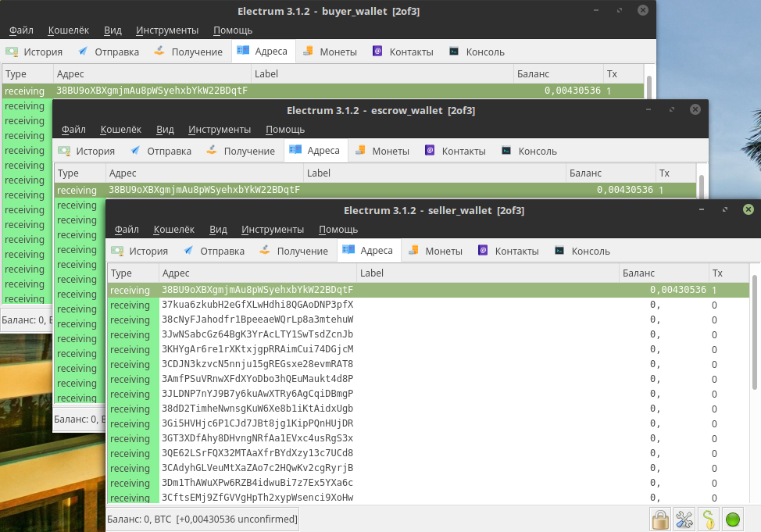
Task: Sort by Баланс column header in escrow_wallet
Action: coord(611,173)
